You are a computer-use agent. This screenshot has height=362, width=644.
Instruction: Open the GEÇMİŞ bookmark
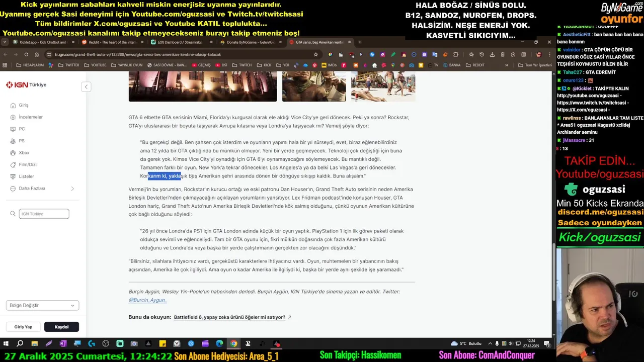[201, 65]
